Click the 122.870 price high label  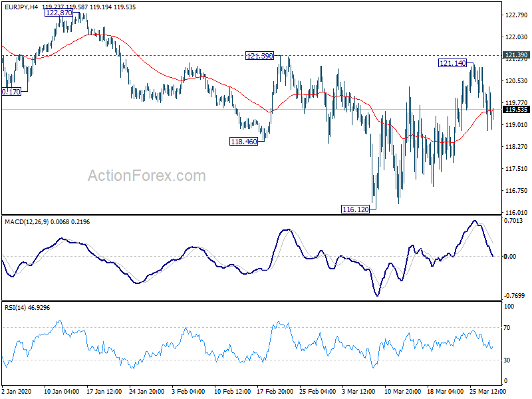(x=59, y=13)
